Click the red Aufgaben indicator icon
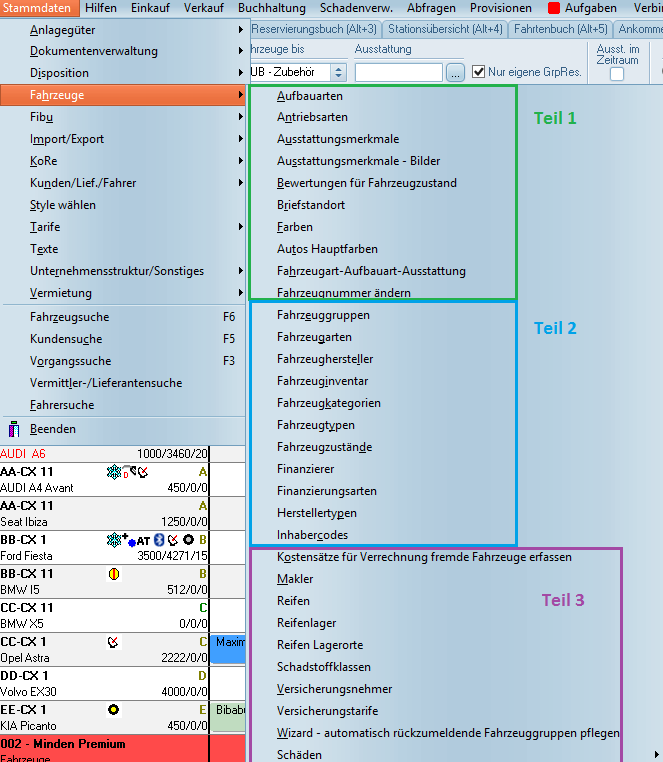This screenshot has width=663, height=762. [x=553, y=8]
